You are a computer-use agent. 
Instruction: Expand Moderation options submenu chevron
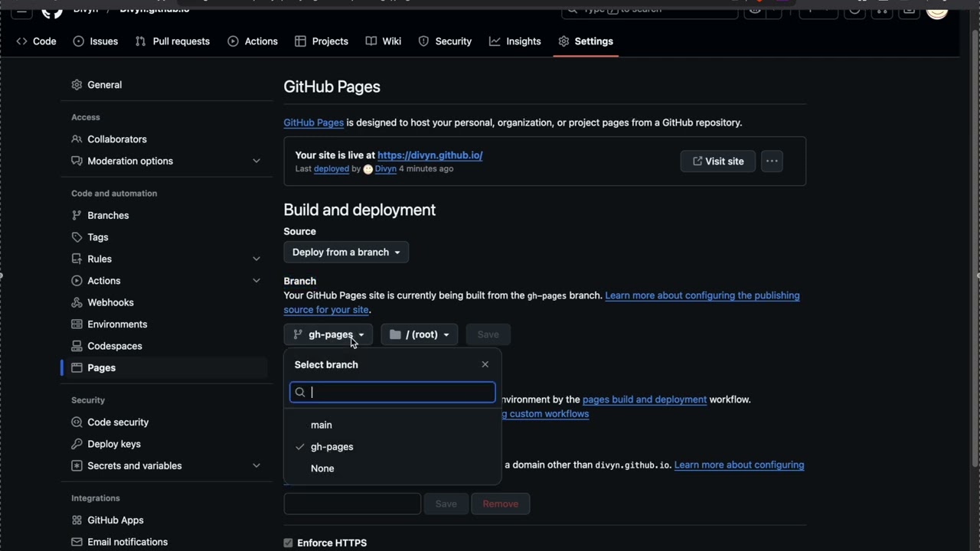click(256, 161)
